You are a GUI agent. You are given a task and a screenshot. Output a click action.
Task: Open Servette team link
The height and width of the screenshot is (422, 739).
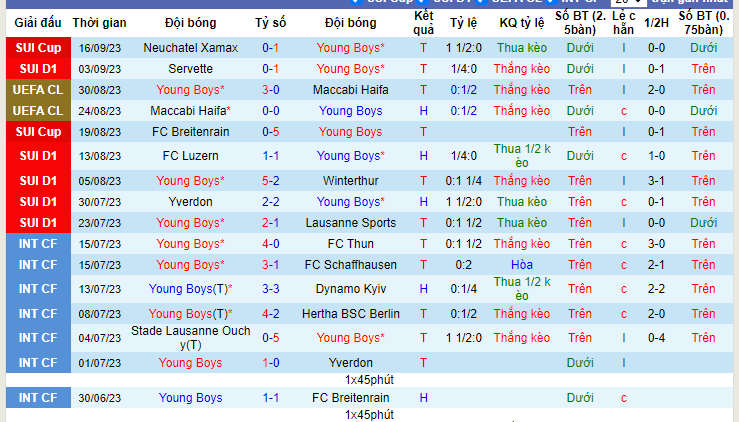tap(190, 69)
